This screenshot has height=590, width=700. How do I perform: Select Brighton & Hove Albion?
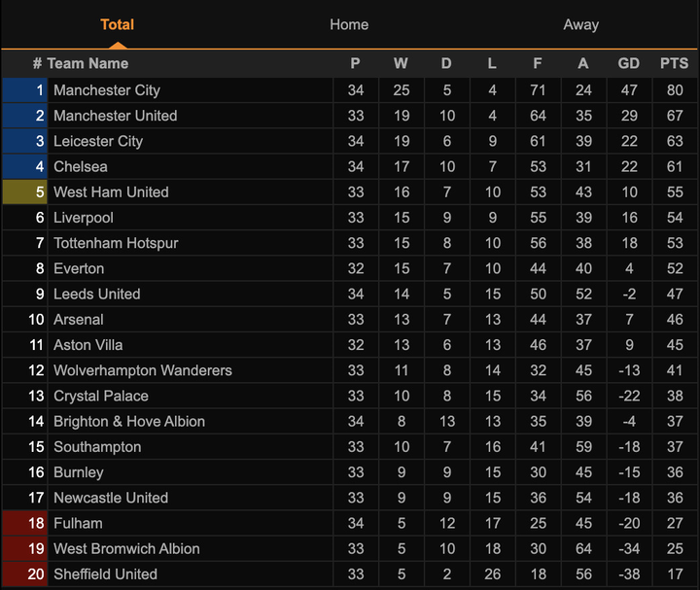[129, 422]
